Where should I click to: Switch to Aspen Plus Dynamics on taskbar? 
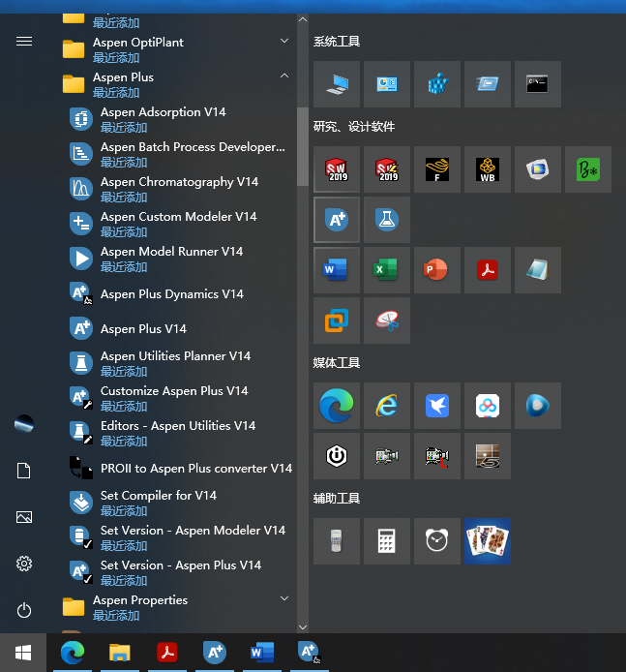[310, 653]
